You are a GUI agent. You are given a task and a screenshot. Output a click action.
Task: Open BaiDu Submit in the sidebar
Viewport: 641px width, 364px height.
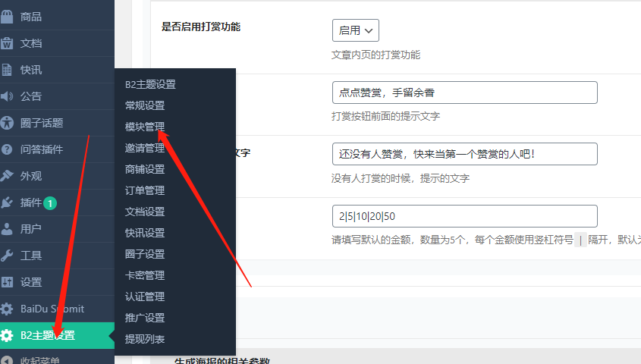click(x=52, y=309)
